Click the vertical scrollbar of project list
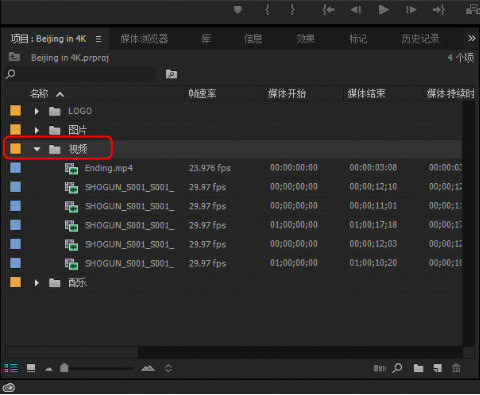The width and height of the screenshot is (480, 395). 469,223
